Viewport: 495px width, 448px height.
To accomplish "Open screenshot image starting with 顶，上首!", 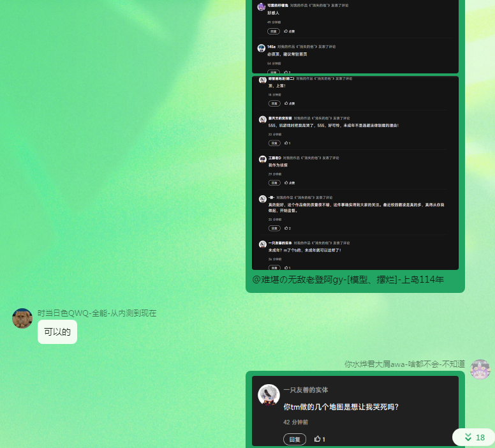I will (x=355, y=173).
